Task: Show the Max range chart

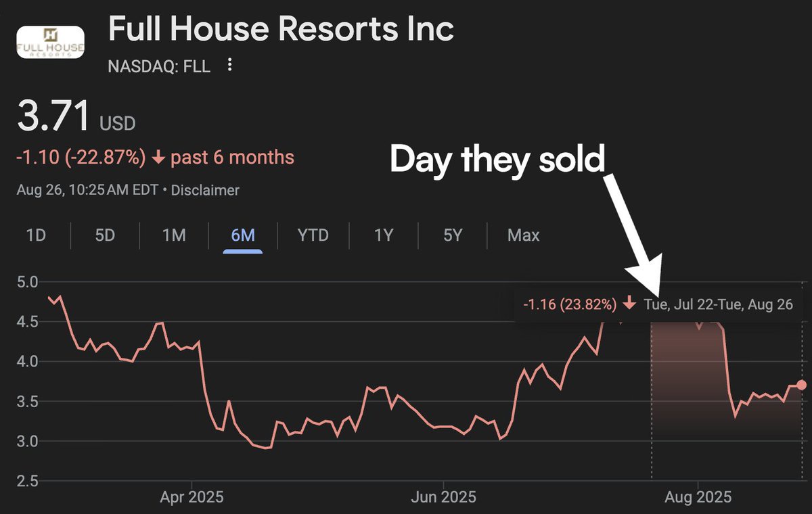Action: 524,235
